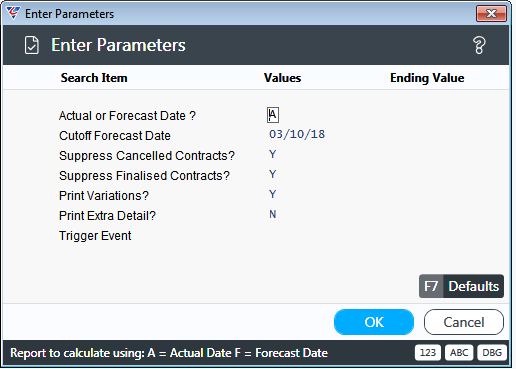Click the DBG status indicator

tap(492, 353)
